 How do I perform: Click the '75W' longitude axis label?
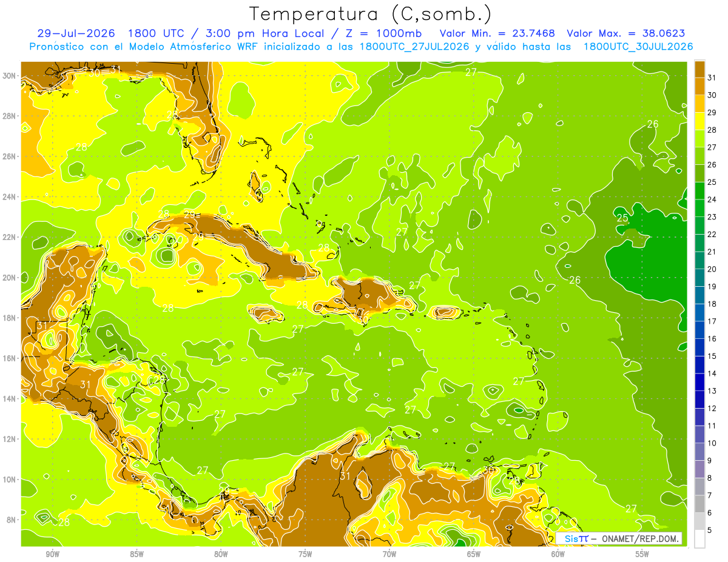(305, 554)
